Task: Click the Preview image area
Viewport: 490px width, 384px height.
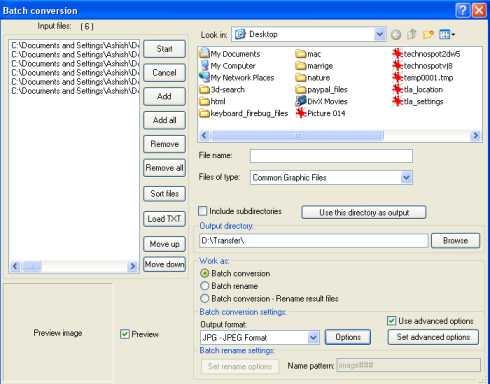Action: [x=58, y=333]
